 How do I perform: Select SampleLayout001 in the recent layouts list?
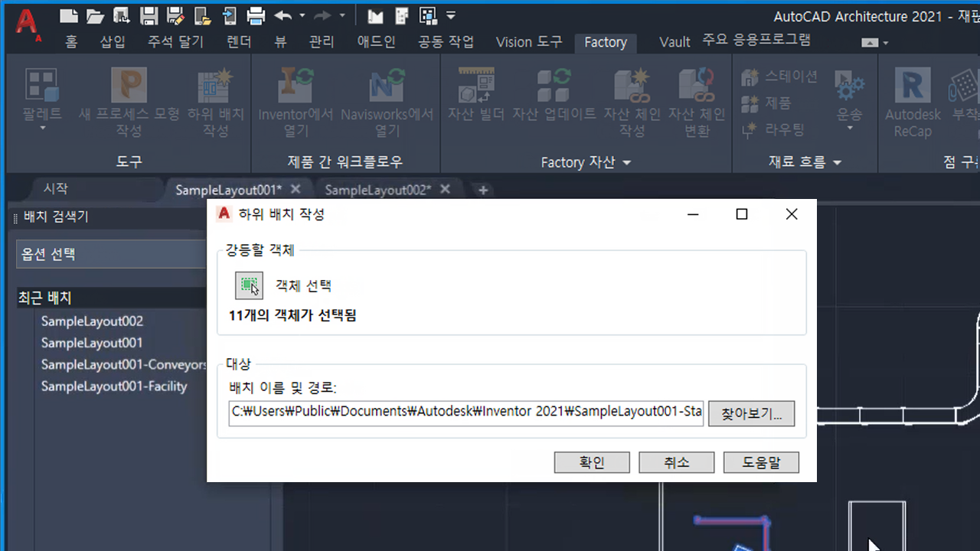coord(92,343)
